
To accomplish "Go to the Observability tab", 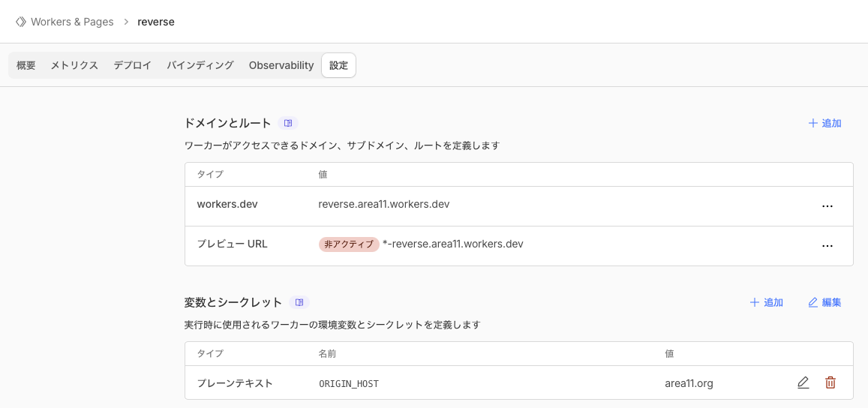I will (x=281, y=65).
